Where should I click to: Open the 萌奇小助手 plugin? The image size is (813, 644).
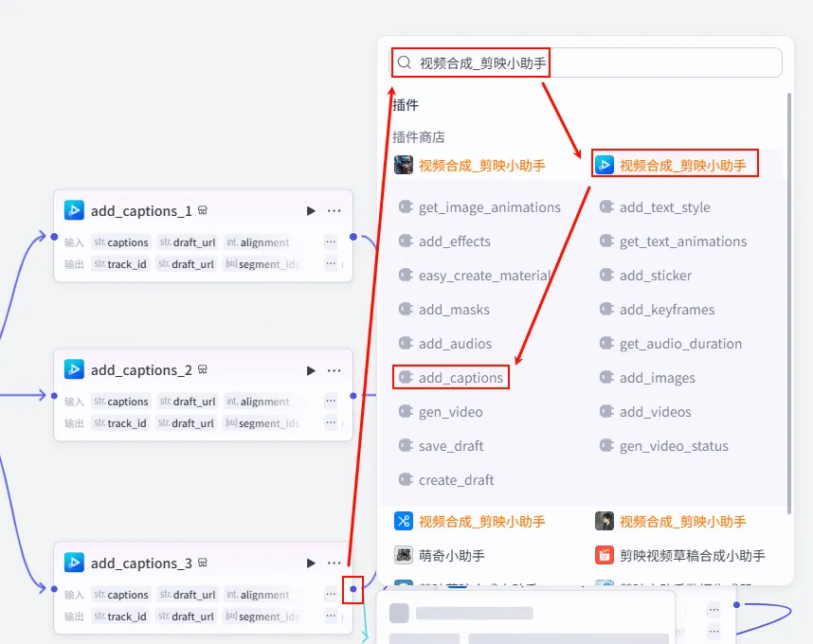(x=440, y=555)
